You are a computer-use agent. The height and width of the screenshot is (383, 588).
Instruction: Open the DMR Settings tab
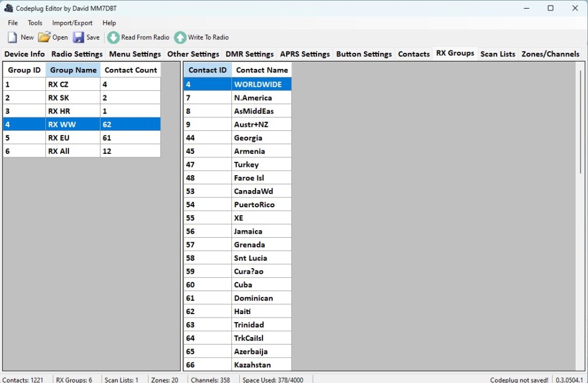(x=249, y=54)
